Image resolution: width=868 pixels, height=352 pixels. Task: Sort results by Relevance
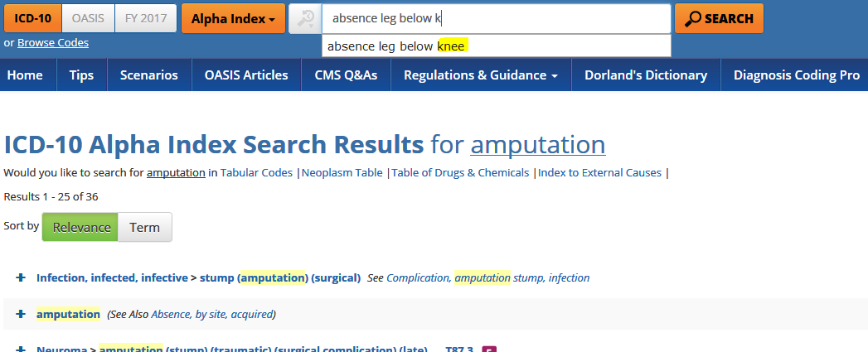81,227
